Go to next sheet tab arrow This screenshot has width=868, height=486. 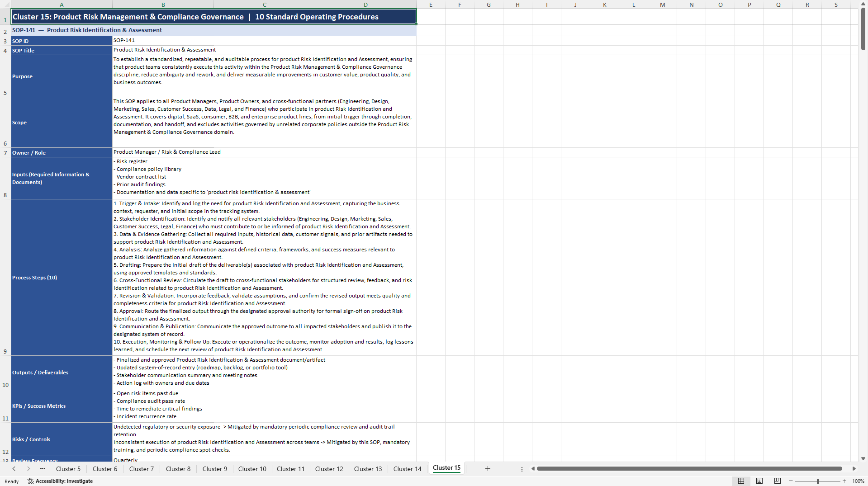point(28,469)
